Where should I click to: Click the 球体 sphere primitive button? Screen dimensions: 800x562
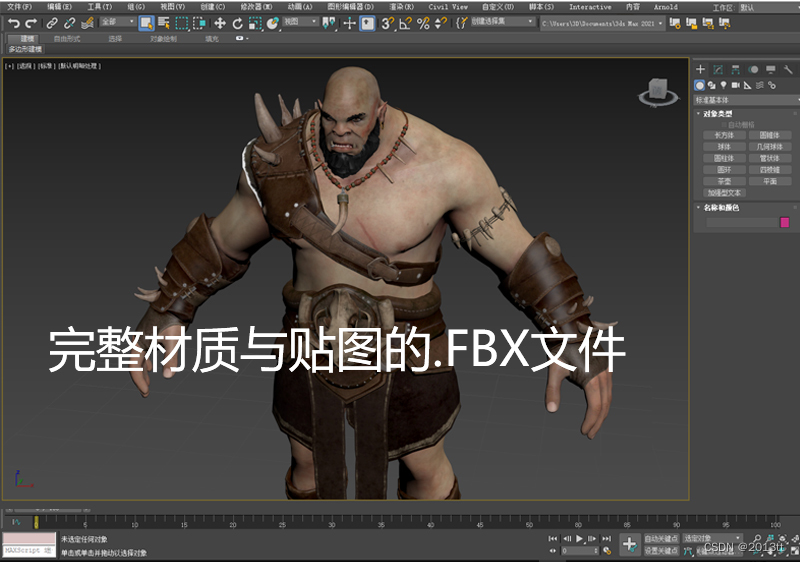724,147
